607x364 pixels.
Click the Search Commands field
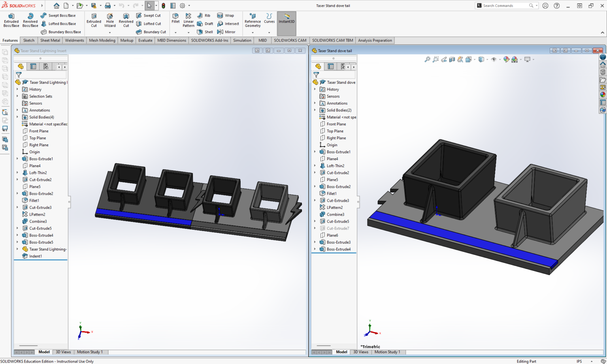[505, 6]
